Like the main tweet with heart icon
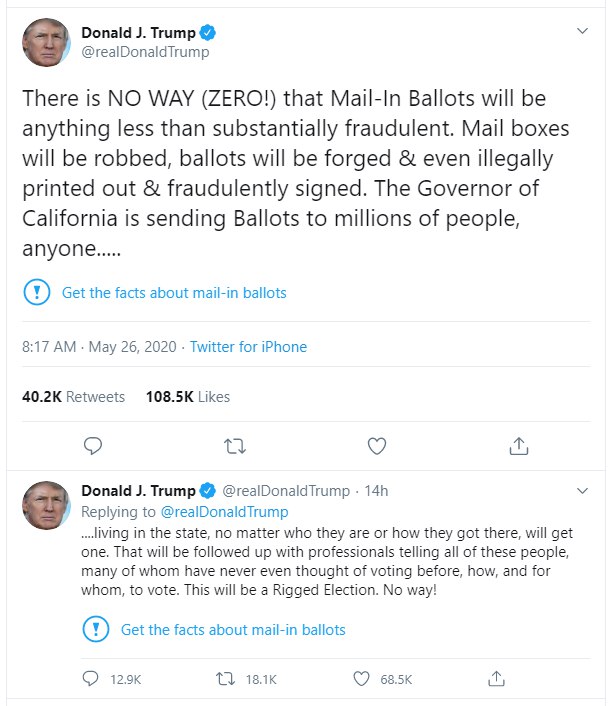Image resolution: width=611 pixels, height=706 pixels. 377,445
